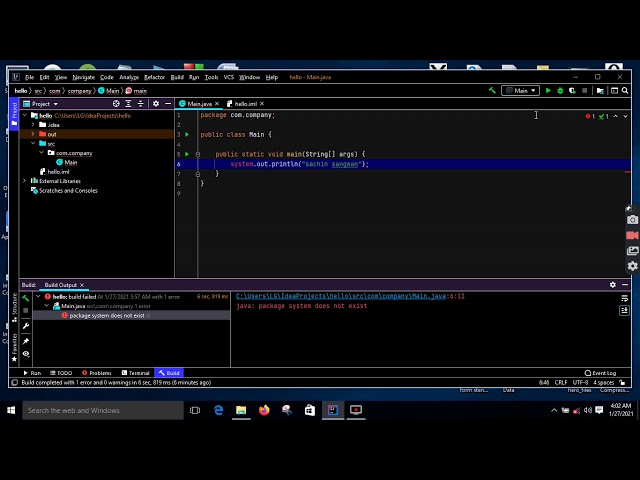Select Main class in Project tree
The image size is (640, 480).
71,162
